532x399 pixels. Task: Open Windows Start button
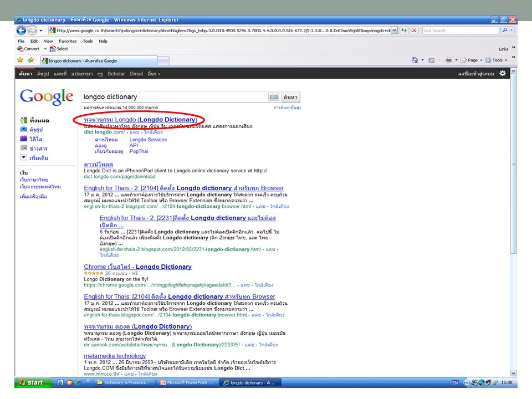33,382
